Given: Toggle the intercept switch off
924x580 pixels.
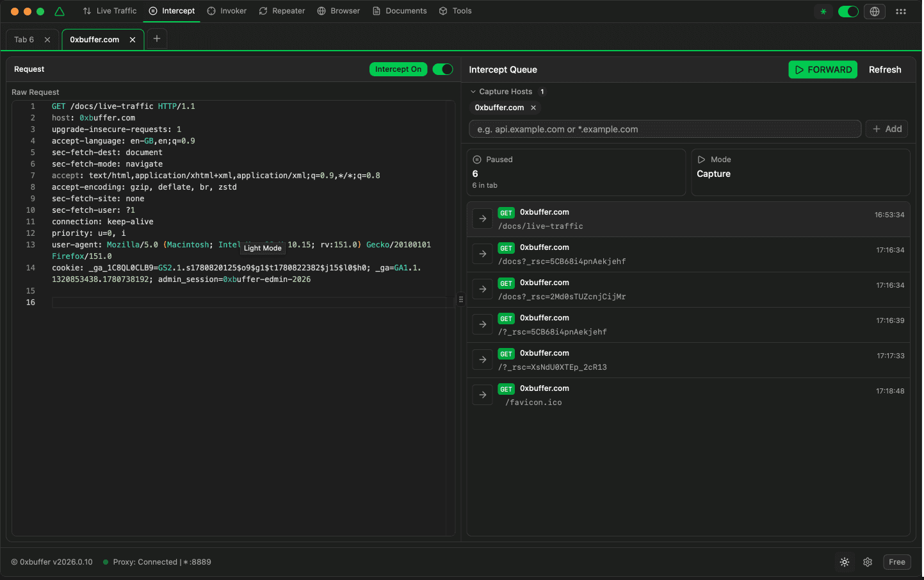Looking at the screenshot, I should [x=442, y=69].
